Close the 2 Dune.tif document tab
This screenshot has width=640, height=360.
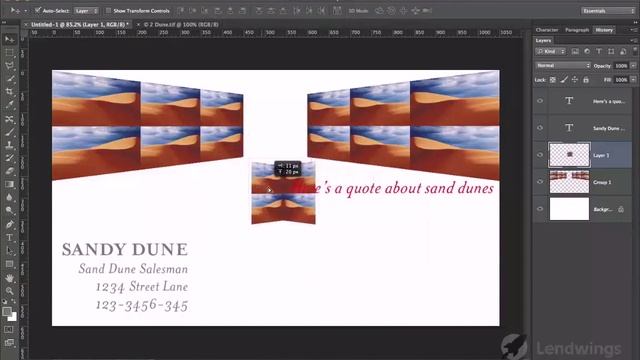pyautogui.click(x=138, y=24)
